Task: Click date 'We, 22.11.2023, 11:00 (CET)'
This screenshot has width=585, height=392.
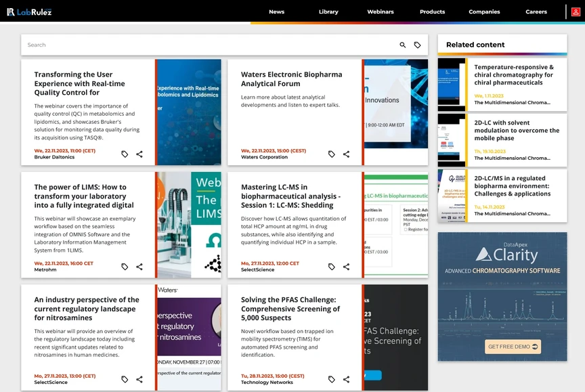Action: point(65,151)
